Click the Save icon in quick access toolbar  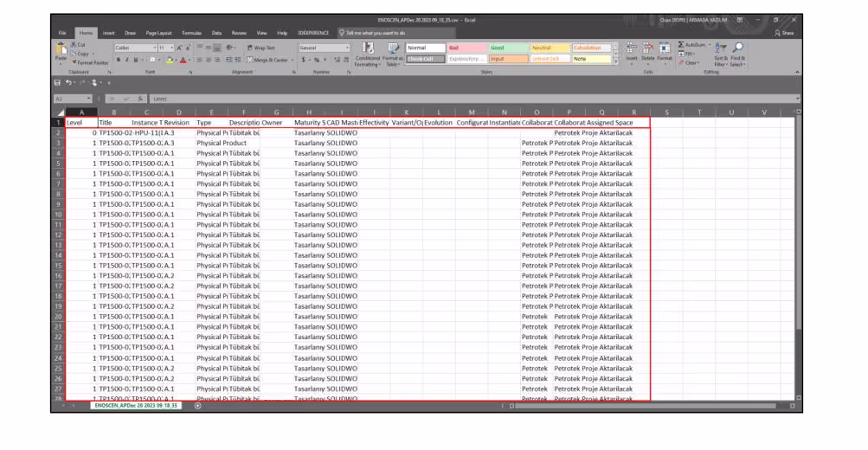(58, 82)
